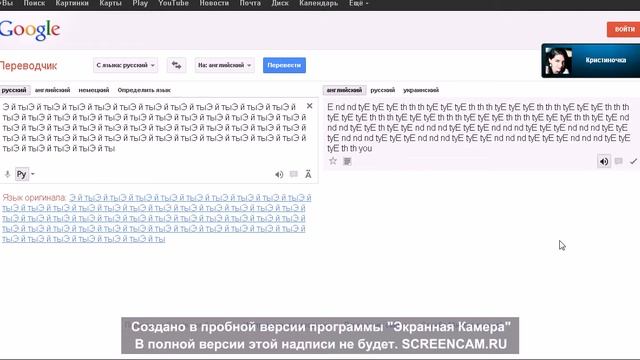Image resolution: width=640 pixels, height=360 pixels.
Task: Open Карты in the top bar
Action: click(x=110, y=3)
